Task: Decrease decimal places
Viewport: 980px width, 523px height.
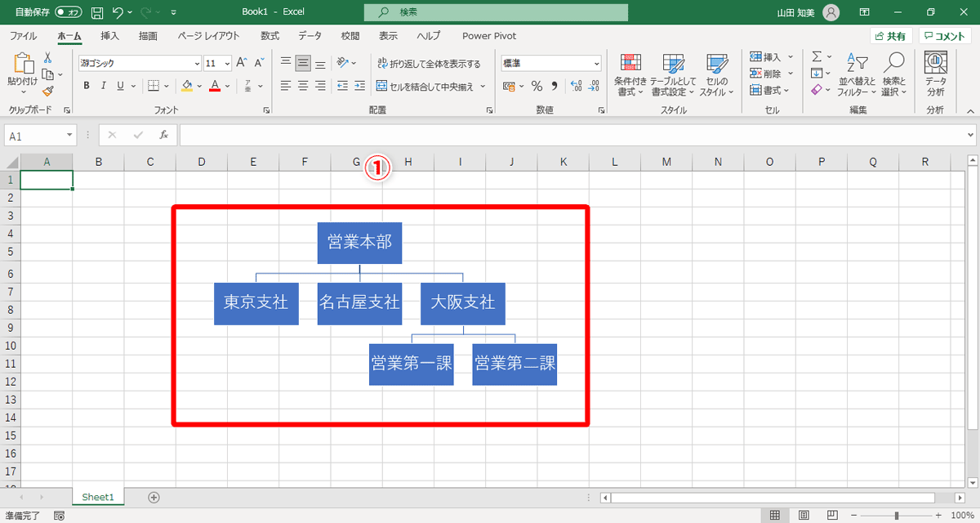Action: click(593, 86)
